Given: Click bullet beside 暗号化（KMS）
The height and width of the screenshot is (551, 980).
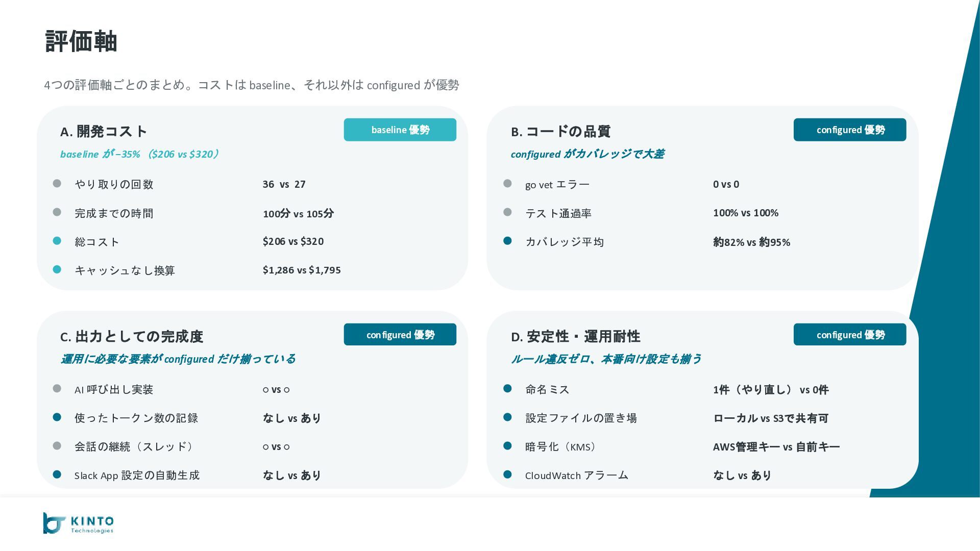Looking at the screenshot, I should (507, 446).
